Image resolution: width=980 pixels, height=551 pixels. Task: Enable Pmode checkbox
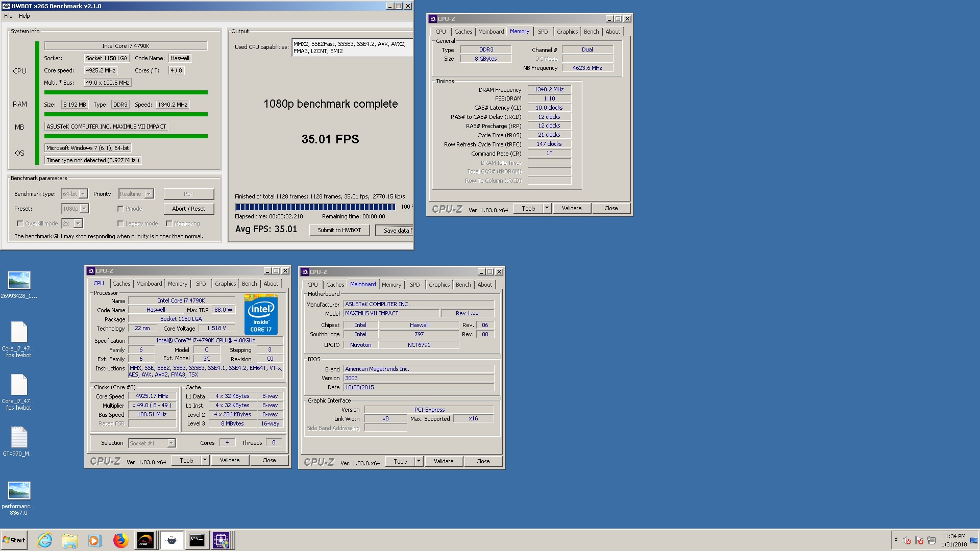point(120,209)
